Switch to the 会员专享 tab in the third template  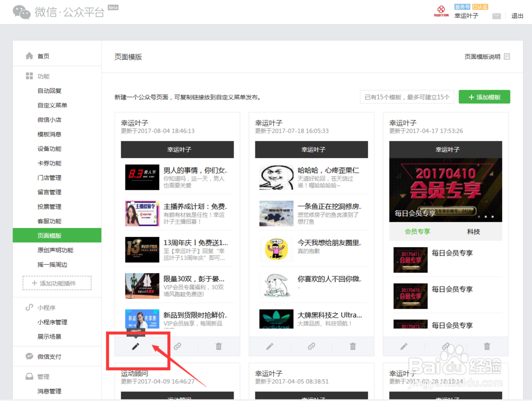[417, 232]
